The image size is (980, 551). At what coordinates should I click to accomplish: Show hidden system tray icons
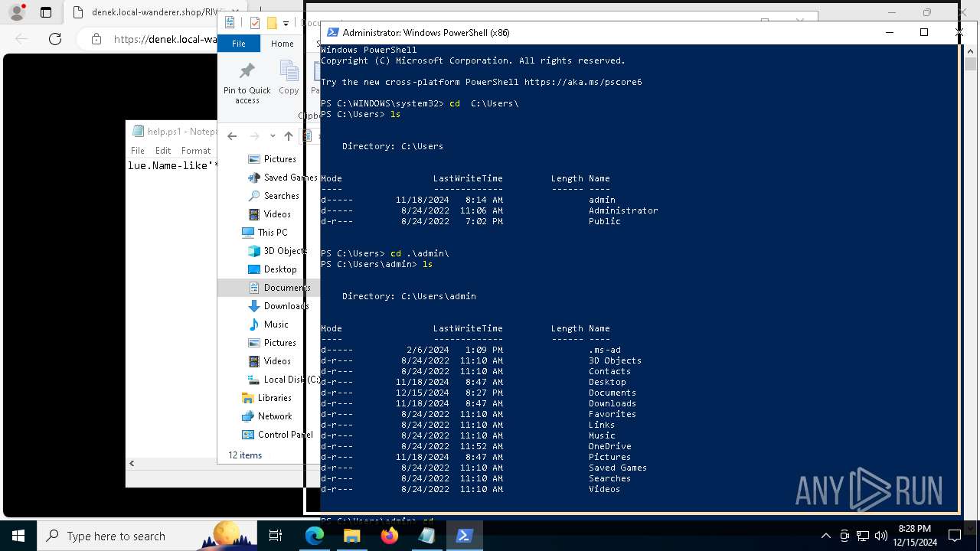point(825,536)
